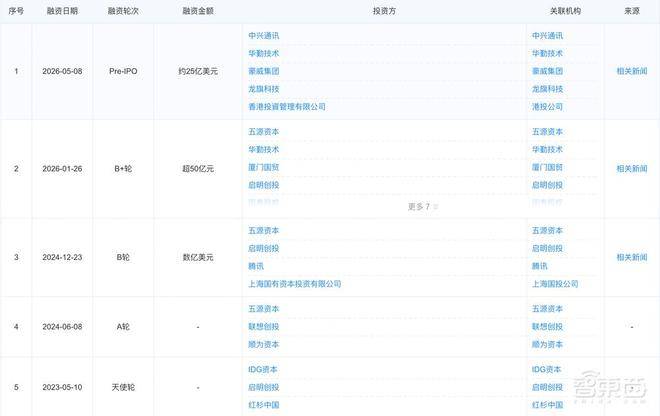The height and width of the screenshot is (416, 660).
Task: Click 华勤技术 investor in the B+轮 row
Action: (x=263, y=149)
